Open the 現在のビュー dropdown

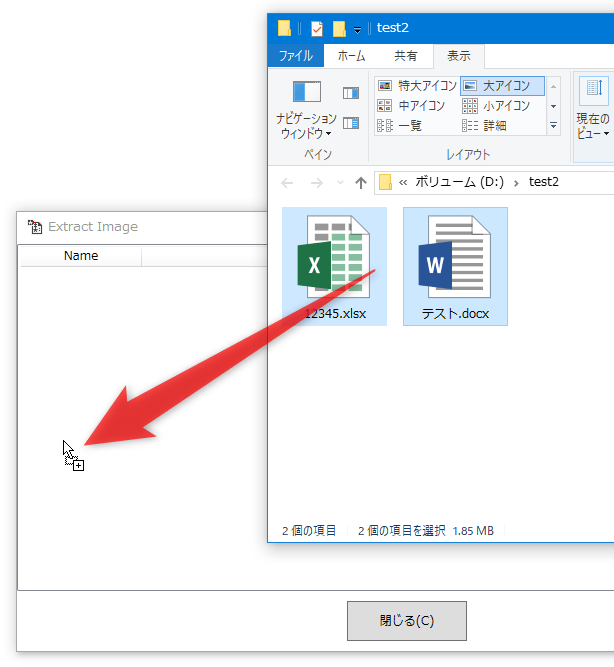(593, 108)
